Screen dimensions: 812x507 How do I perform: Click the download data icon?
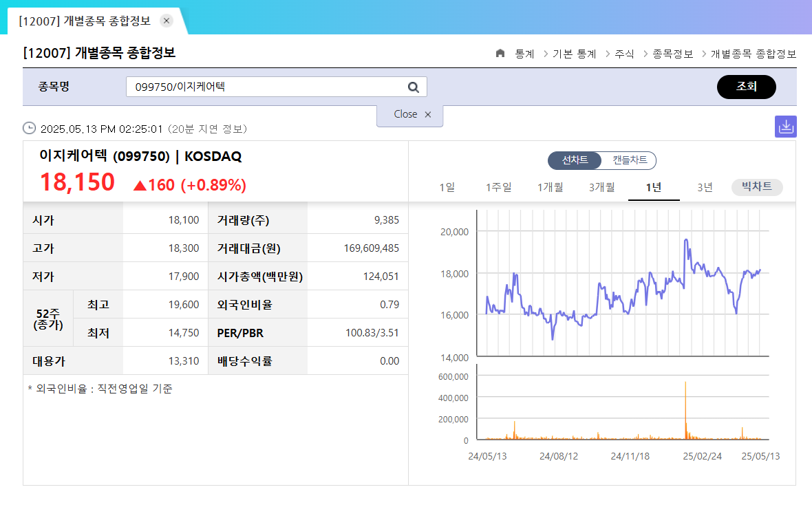[x=785, y=126]
